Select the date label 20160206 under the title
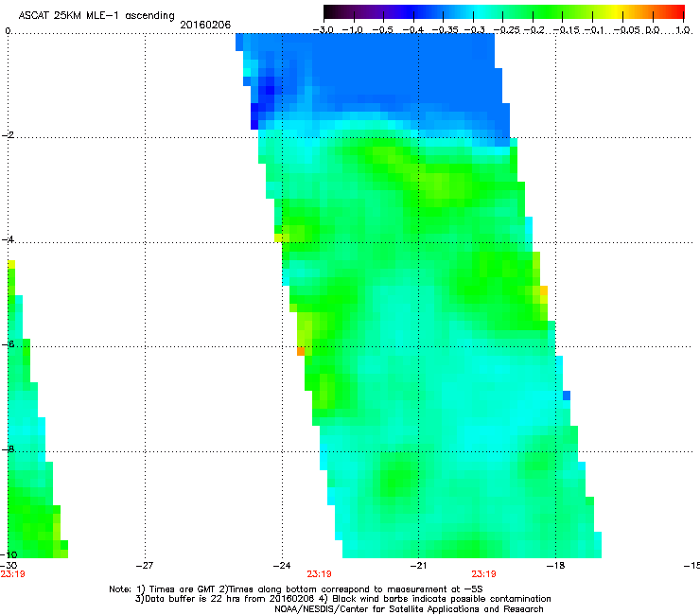The image size is (700, 615). (205, 25)
